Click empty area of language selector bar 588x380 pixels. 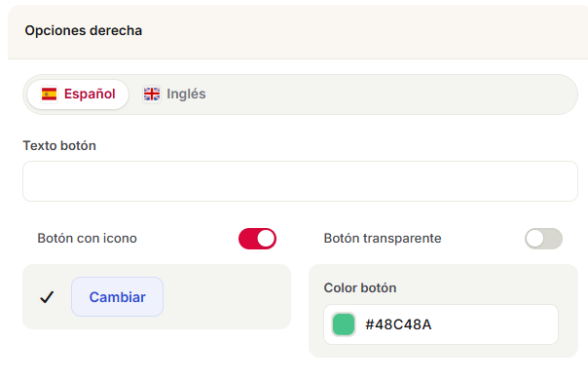[x=390, y=95]
